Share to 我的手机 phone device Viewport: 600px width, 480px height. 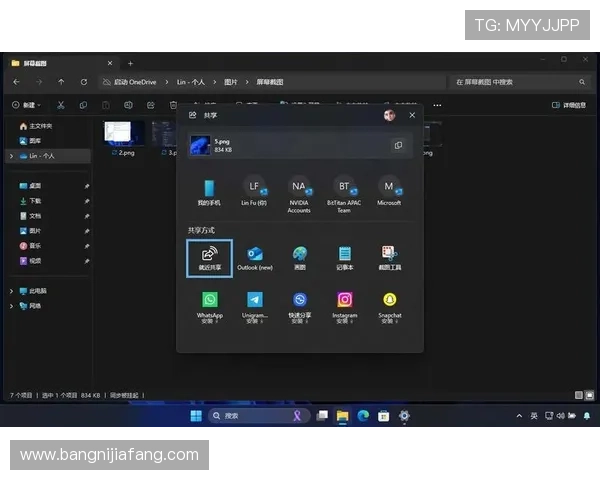209,190
